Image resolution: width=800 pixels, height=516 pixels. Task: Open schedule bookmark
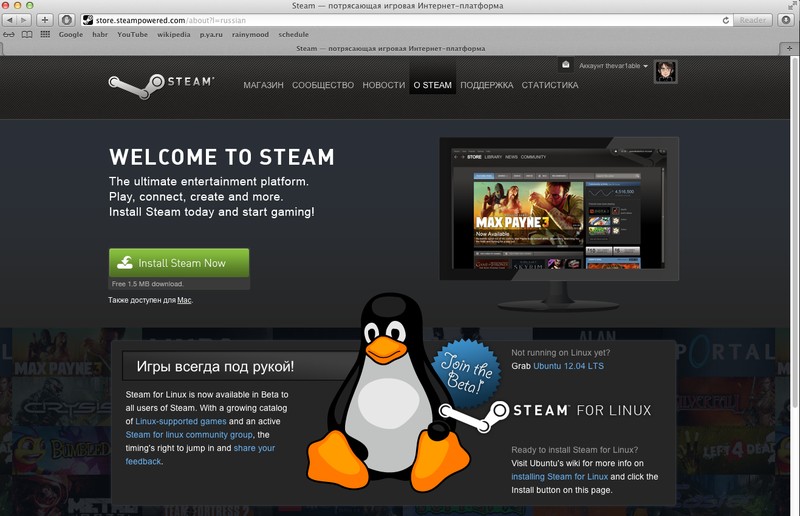[293, 35]
